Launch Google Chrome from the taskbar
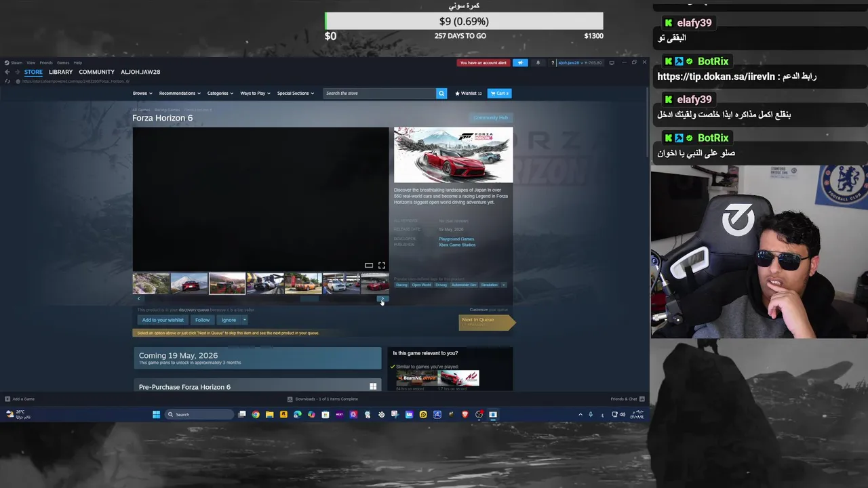The height and width of the screenshot is (488, 868). [256, 415]
